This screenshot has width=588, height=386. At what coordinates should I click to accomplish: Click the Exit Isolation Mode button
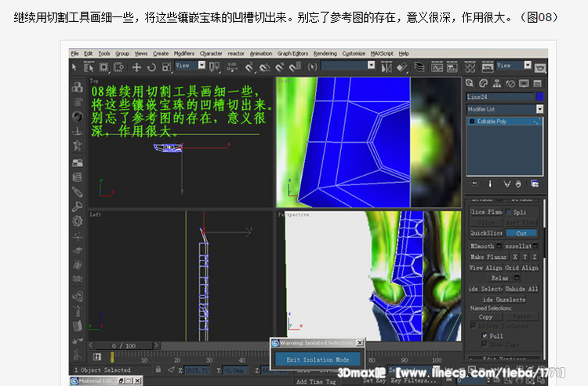pos(318,359)
